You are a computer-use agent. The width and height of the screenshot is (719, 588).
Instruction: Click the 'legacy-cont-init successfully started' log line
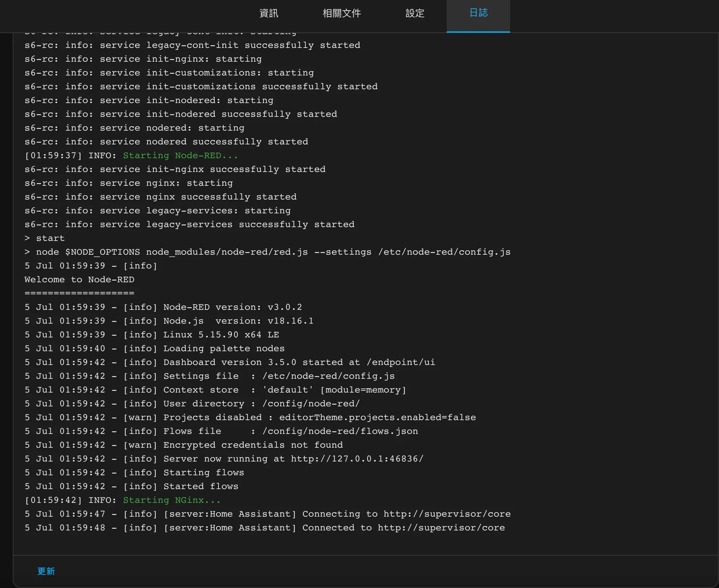coord(192,45)
